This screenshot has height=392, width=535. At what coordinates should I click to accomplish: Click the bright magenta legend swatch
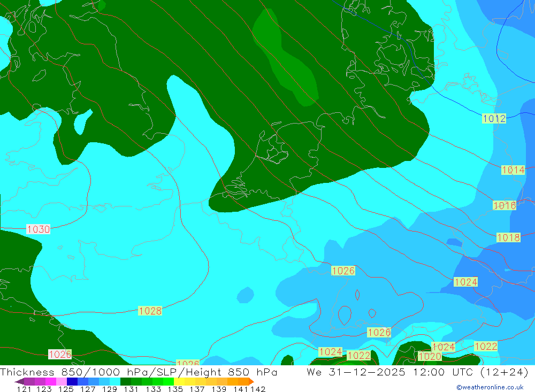click(x=50, y=381)
